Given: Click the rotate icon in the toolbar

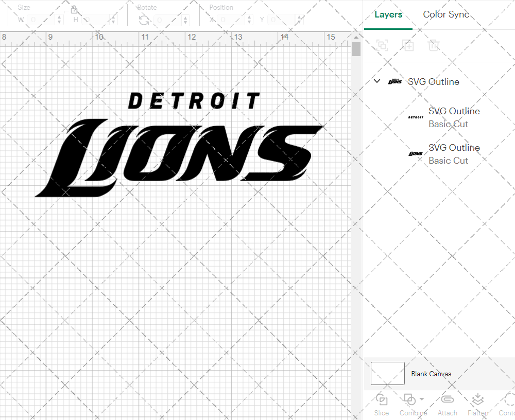Looking at the screenshot, I should tap(146, 20).
